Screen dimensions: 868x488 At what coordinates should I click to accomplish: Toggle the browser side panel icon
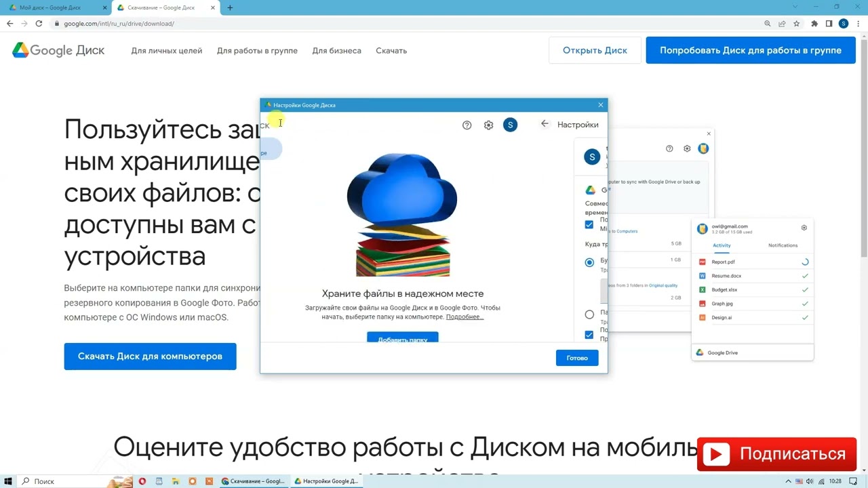[x=829, y=24]
